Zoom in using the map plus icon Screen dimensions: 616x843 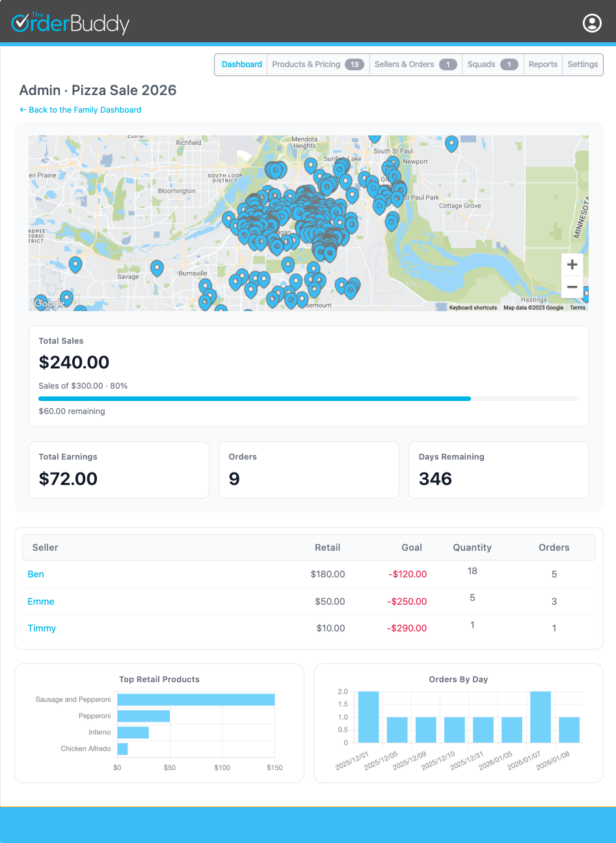572,264
